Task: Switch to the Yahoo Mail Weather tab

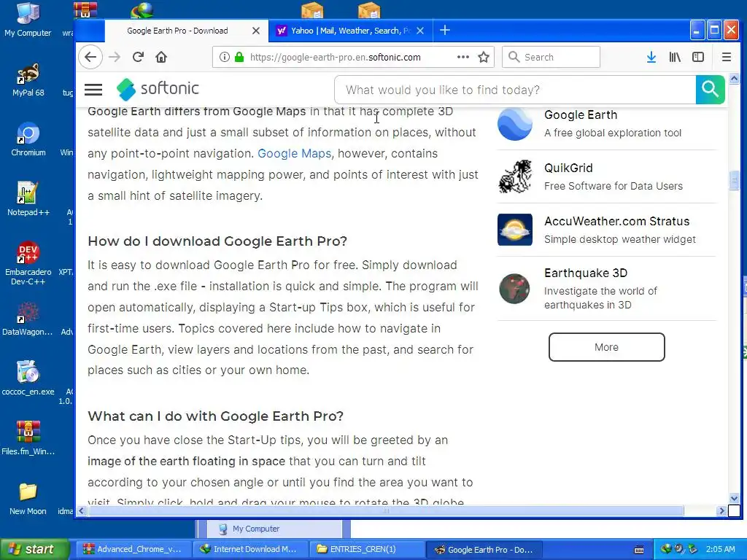Action: pos(350,31)
